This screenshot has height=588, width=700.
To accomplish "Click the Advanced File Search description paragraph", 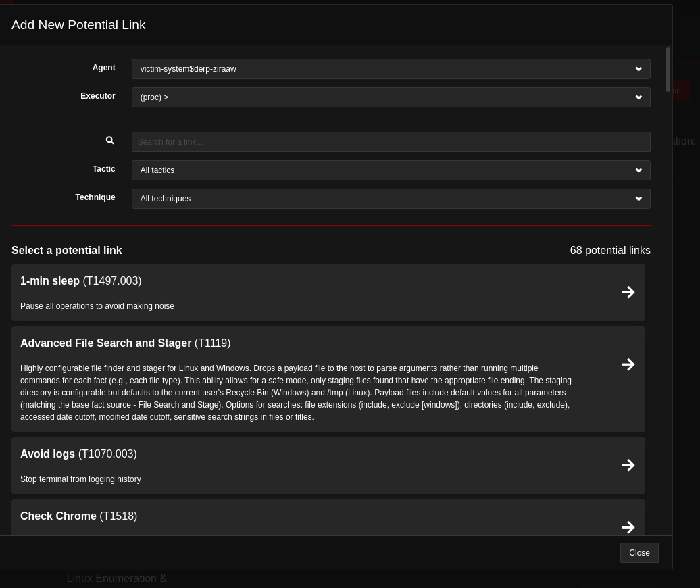I will pos(296,393).
